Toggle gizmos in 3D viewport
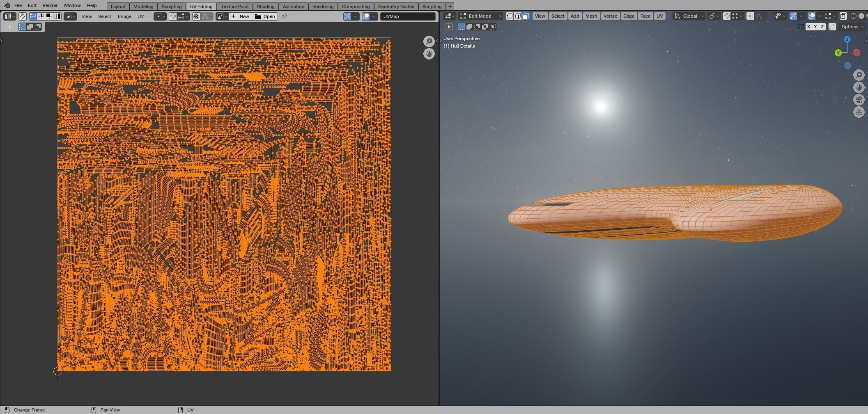 point(793,16)
